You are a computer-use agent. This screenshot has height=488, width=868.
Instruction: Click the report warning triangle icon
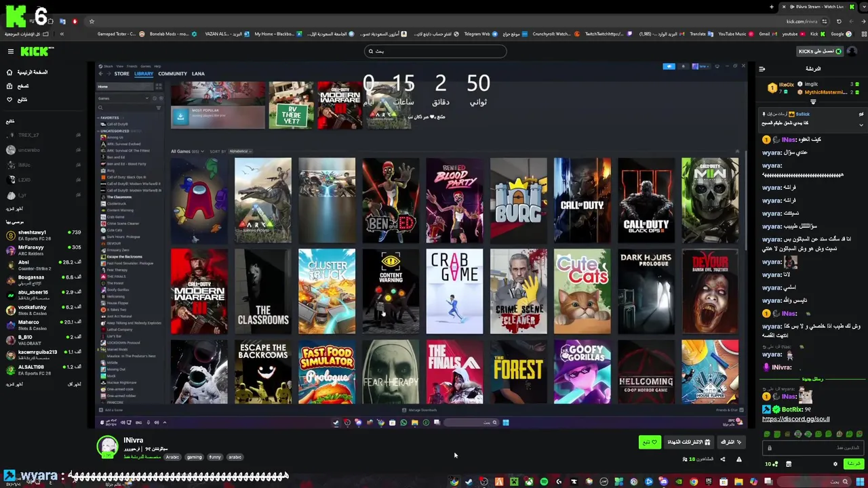[739, 460]
